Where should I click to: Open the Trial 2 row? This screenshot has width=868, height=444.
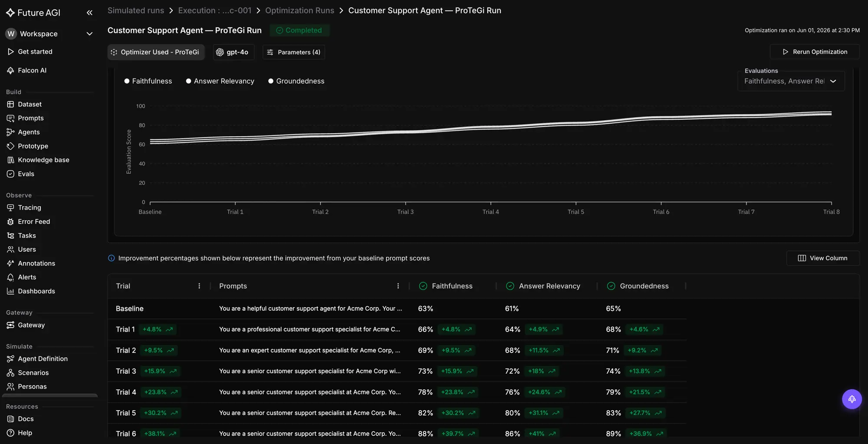(x=397, y=350)
